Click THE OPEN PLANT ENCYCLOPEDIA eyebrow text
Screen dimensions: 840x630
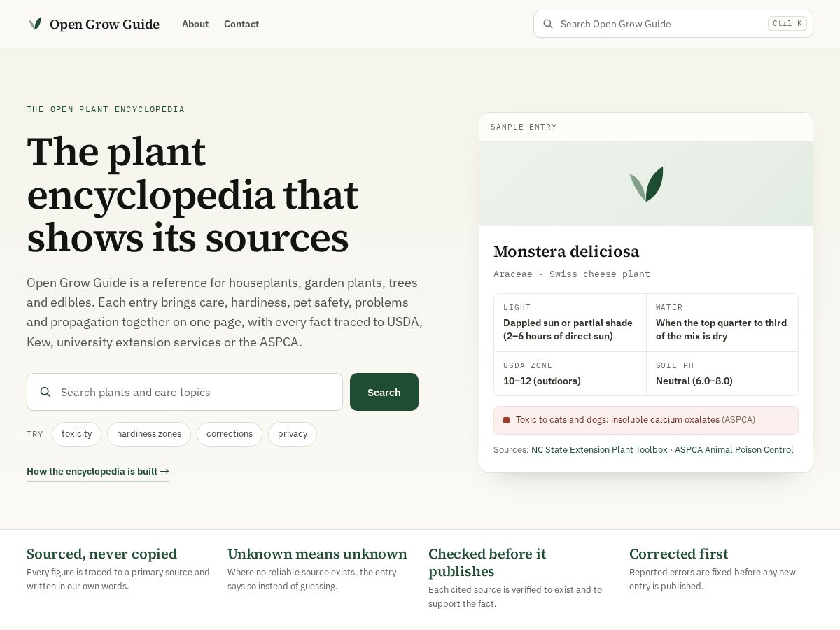coord(106,109)
